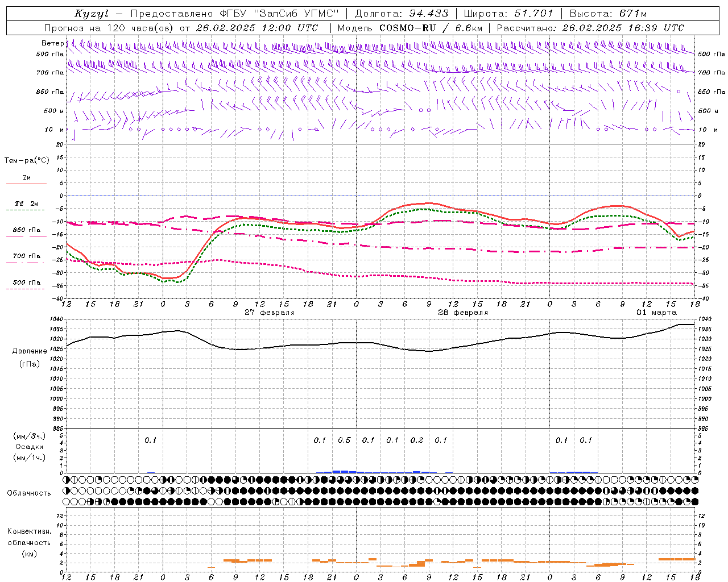The image size is (728, 582).
Task: Click the station name "Kyzyl" in title
Action: pyautogui.click(x=92, y=14)
